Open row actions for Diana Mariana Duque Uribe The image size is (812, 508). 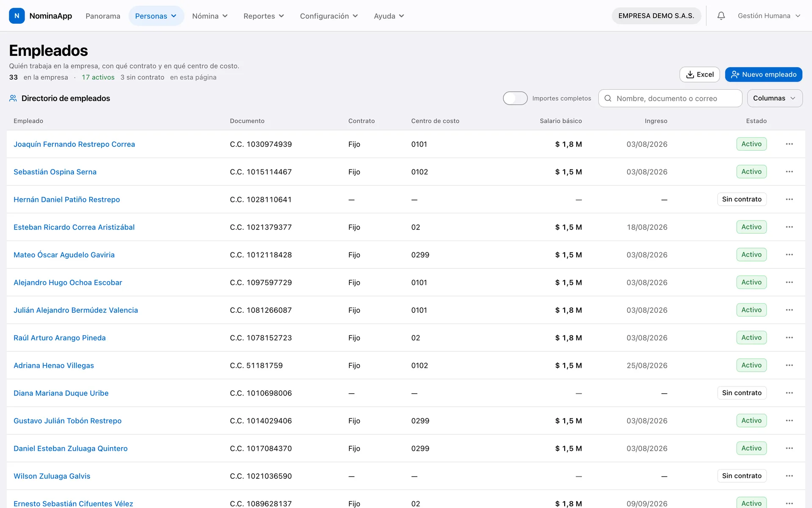click(789, 393)
